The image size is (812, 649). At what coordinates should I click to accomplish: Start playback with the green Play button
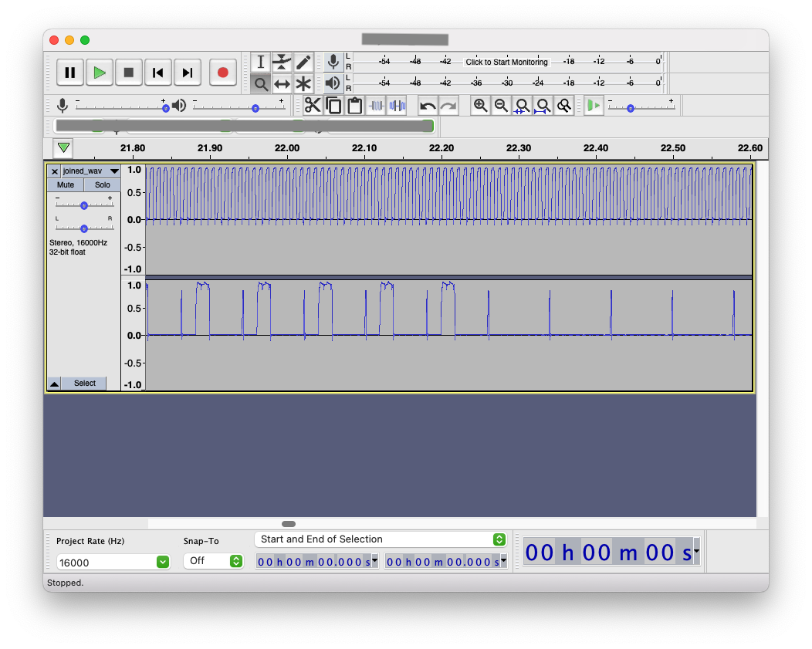coord(100,73)
